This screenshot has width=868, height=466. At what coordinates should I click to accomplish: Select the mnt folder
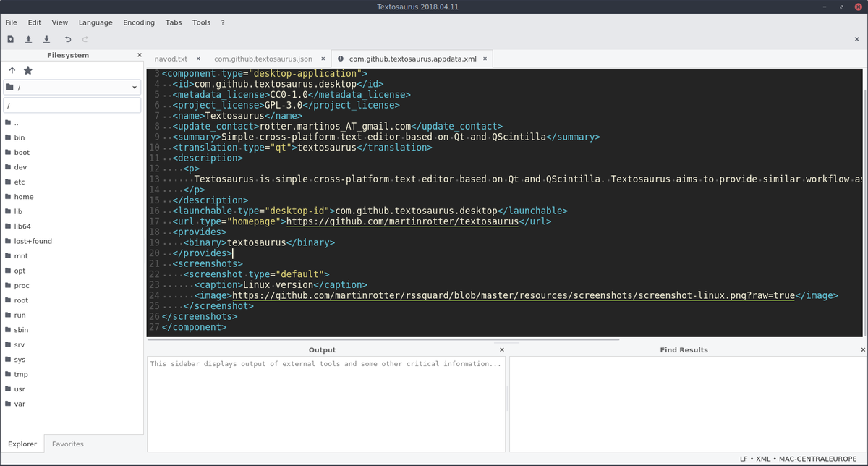point(72,256)
